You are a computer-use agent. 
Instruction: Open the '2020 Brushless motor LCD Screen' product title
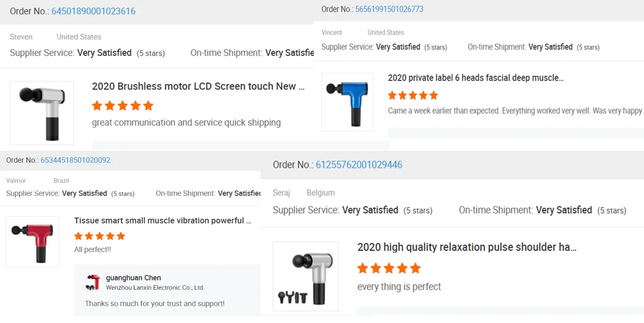pos(198,86)
